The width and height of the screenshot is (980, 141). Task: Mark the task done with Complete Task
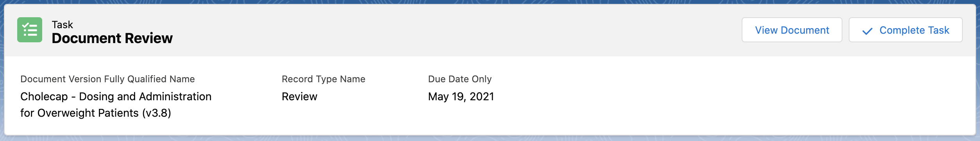pyautogui.click(x=905, y=30)
